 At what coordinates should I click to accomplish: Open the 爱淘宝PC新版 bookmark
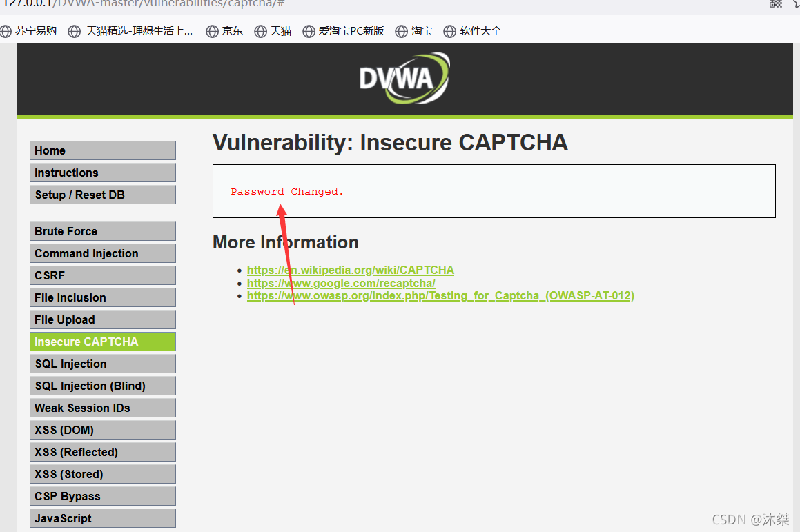[343, 31]
